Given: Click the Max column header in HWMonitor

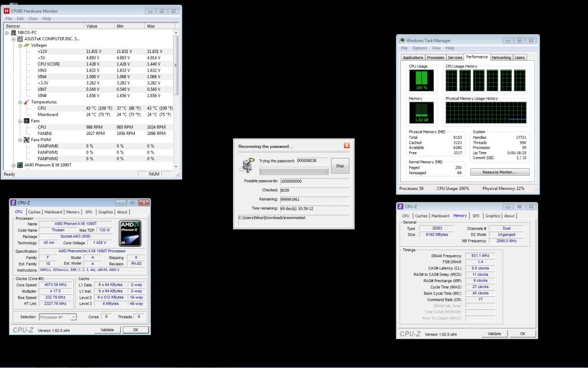Looking at the screenshot, I should coord(159,26).
